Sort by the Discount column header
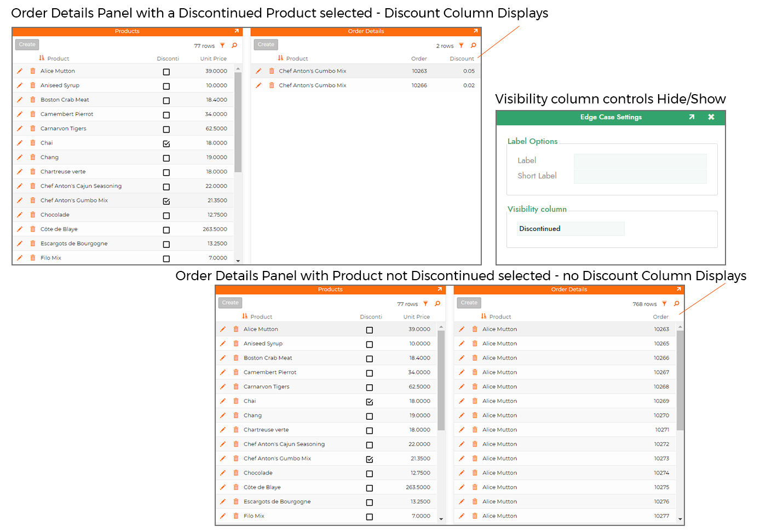The image size is (760, 532). pyautogui.click(x=462, y=59)
